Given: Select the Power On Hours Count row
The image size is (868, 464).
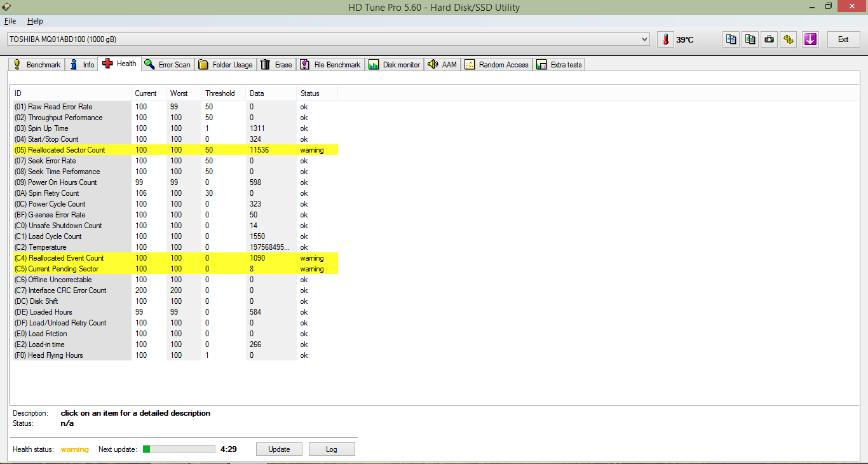Looking at the screenshot, I should [x=175, y=182].
